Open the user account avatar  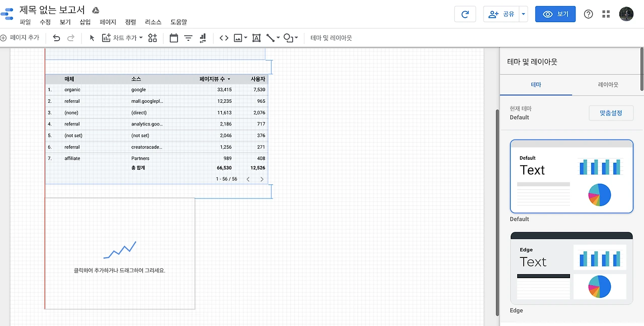coord(626,14)
